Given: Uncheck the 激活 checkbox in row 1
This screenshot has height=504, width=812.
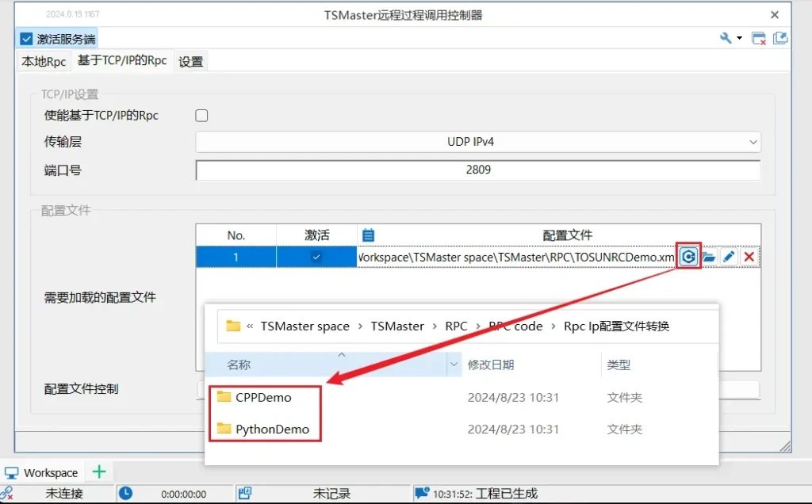Looking at the screenshot, I should pos(316,257).
